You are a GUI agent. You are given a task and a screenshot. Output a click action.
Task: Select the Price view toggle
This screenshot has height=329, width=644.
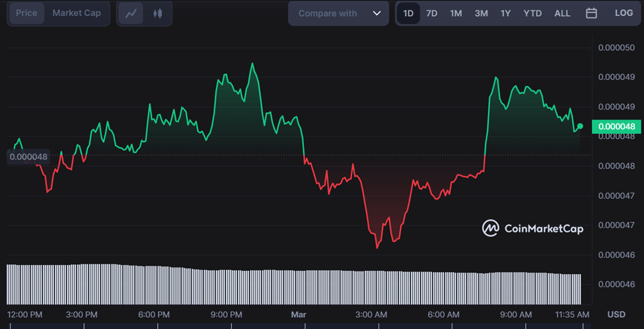26,13
